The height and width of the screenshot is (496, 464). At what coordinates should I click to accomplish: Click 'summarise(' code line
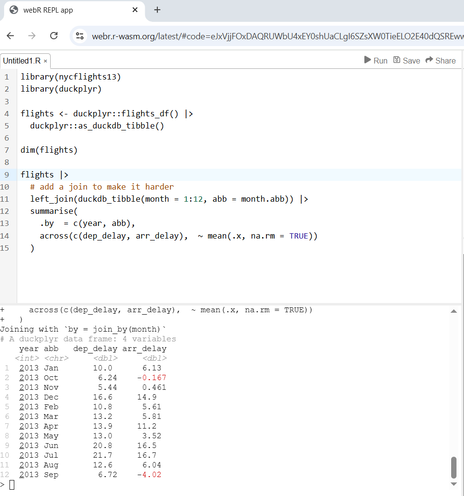pos(54,211)
